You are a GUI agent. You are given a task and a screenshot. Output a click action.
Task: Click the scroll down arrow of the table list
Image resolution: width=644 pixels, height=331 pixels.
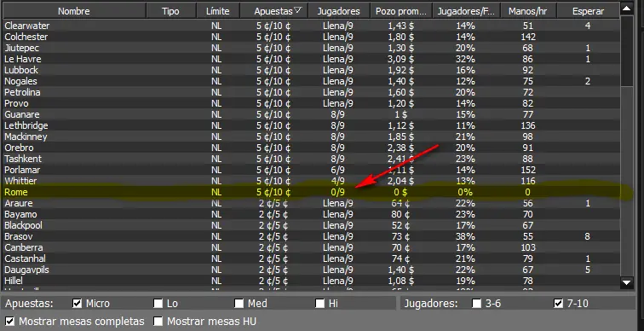(626, 282)
